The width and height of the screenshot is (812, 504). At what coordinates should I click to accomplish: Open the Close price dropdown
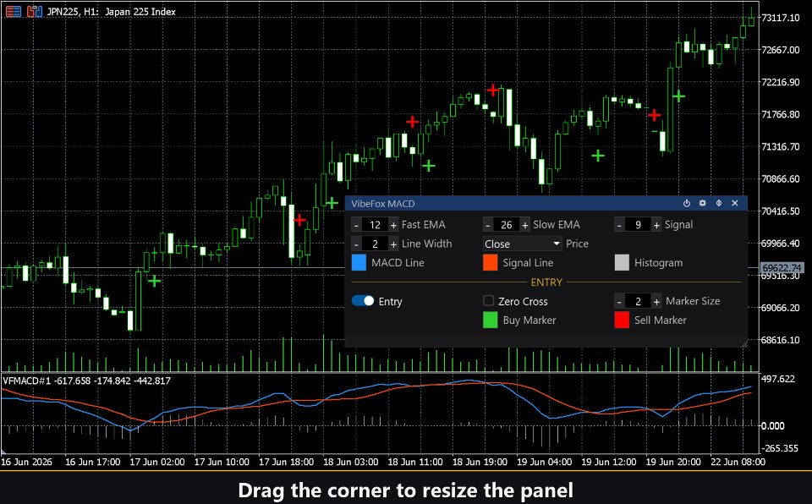(522, 244)
